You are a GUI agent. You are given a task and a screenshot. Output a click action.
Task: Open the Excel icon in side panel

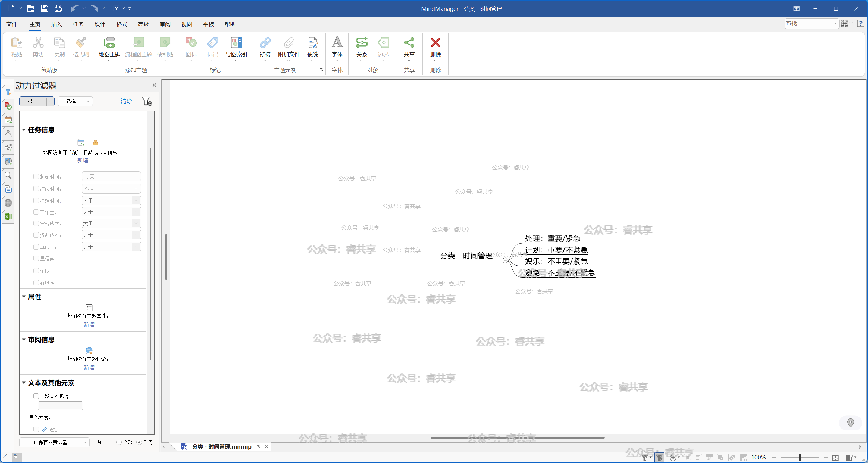click(8, 217)
